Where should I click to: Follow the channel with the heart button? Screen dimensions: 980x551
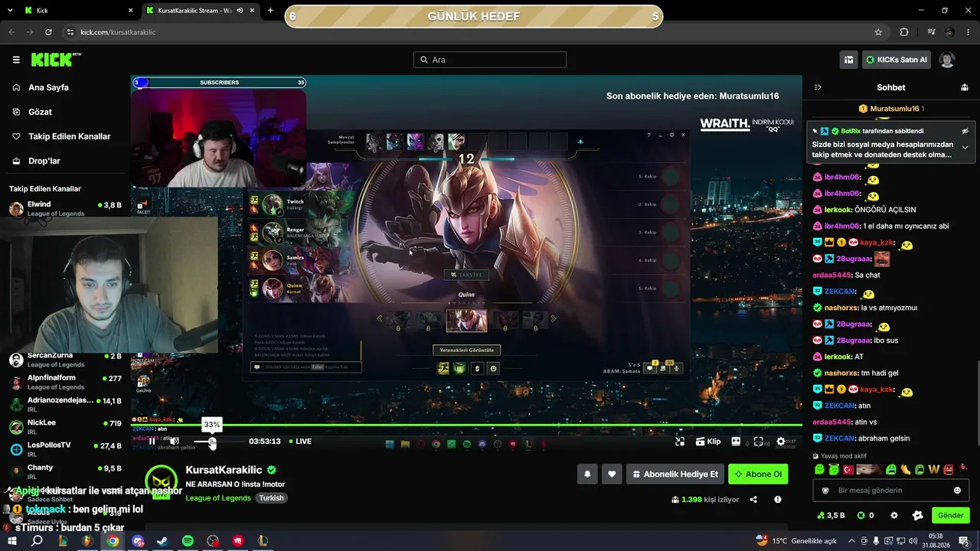point(612,474)
